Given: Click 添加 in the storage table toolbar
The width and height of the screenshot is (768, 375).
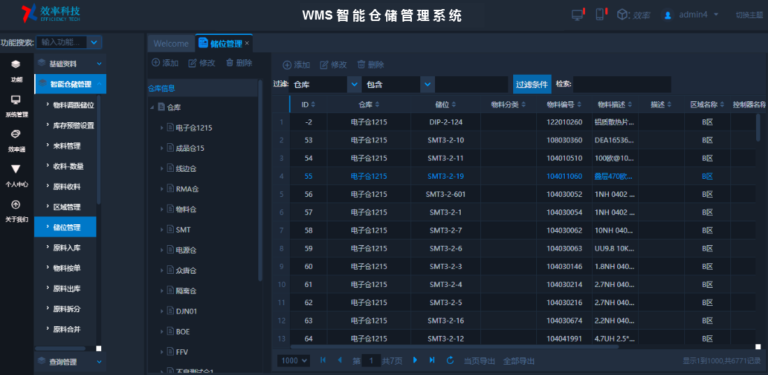Looking at the screenshot, I should point(296,65).
